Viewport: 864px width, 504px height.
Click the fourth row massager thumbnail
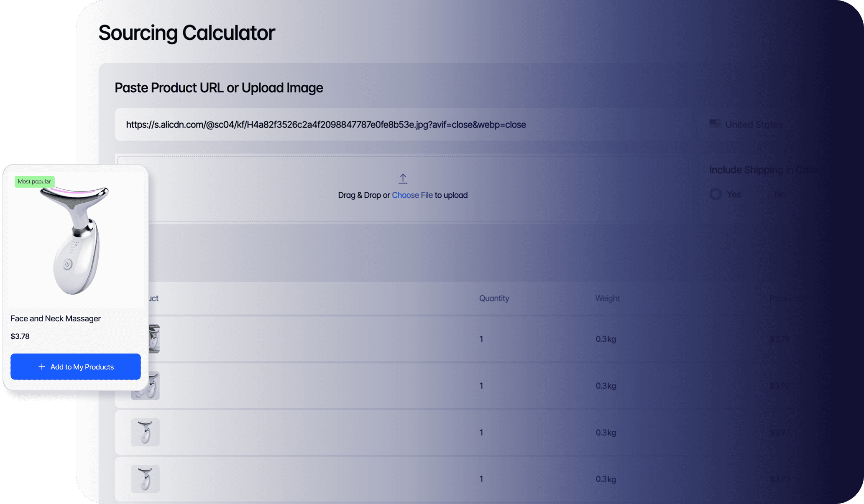(x=145, y=479)
